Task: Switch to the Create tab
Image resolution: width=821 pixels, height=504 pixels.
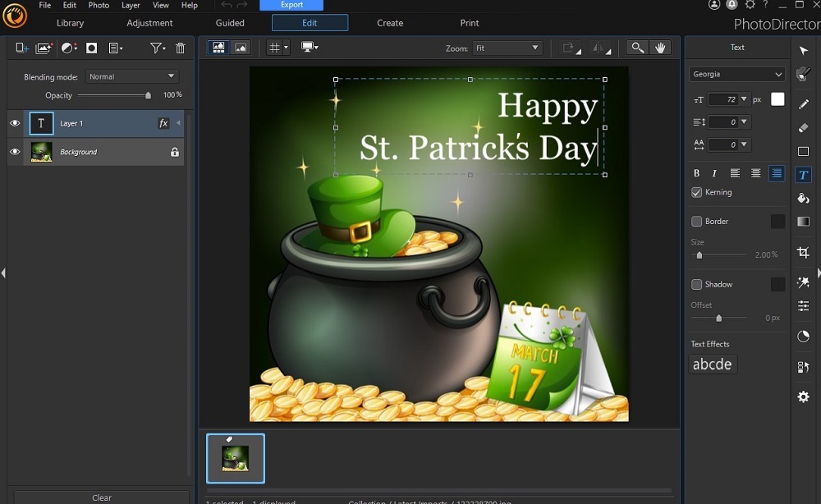Action: pos(389,23)
